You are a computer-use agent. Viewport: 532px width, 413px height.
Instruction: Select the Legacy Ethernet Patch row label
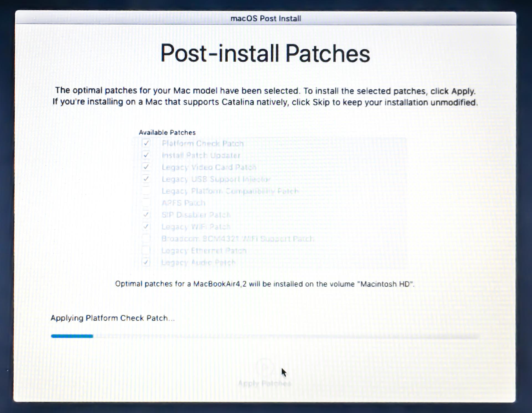point(204,251)
